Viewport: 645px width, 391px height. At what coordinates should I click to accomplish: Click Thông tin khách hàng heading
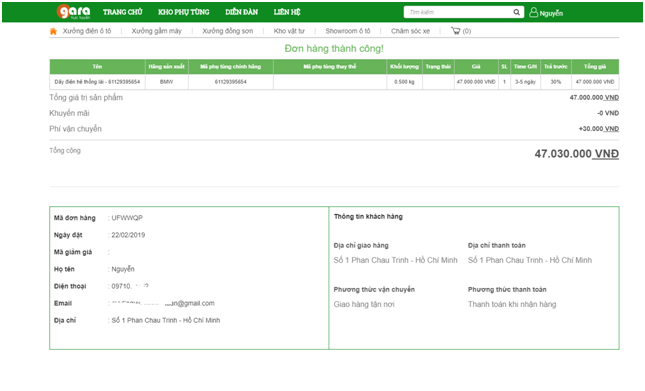pyautogui.click(x=368, y=217)
